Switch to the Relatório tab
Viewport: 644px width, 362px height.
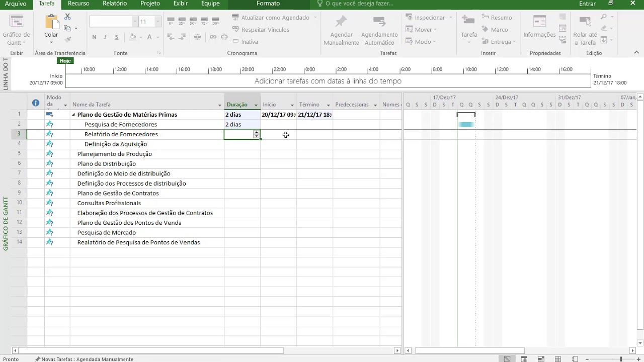[x=115, y=4]
